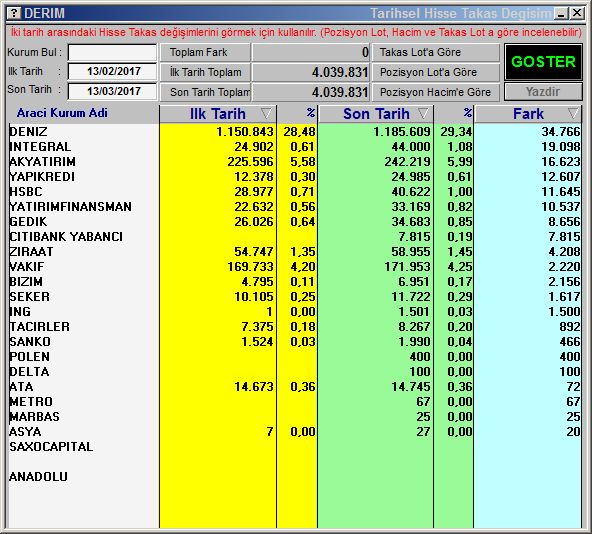Viewport: 592px width, 534px height.
Task: Select the MARBAS row name
Action: (x=35, y=417)
